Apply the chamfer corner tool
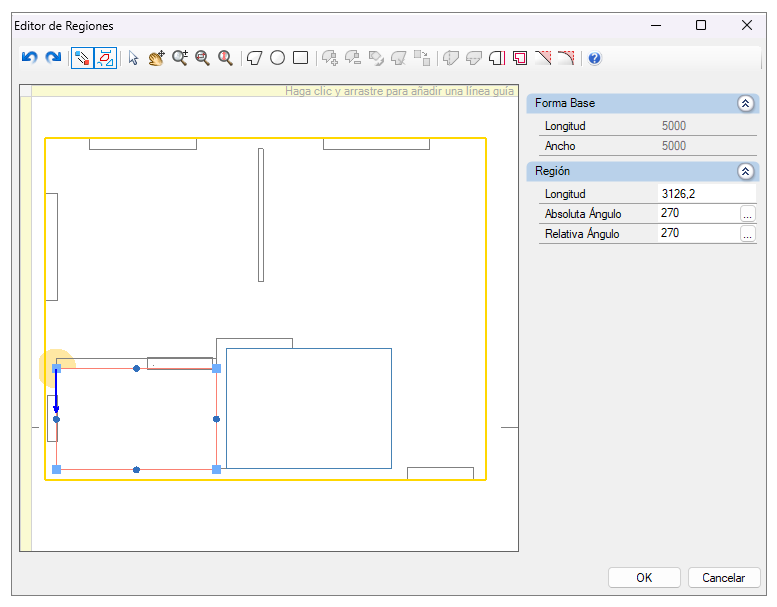Screen dimensions: 777x607 [x=543, y=58]
